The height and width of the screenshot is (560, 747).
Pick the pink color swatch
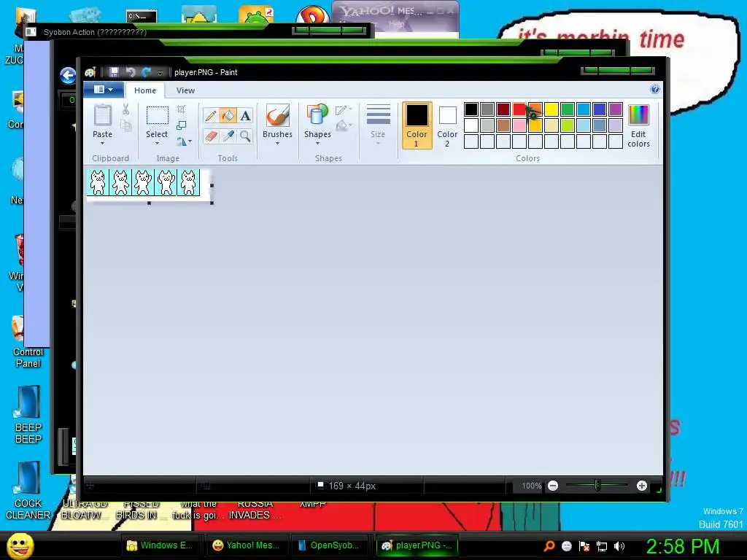519,125
